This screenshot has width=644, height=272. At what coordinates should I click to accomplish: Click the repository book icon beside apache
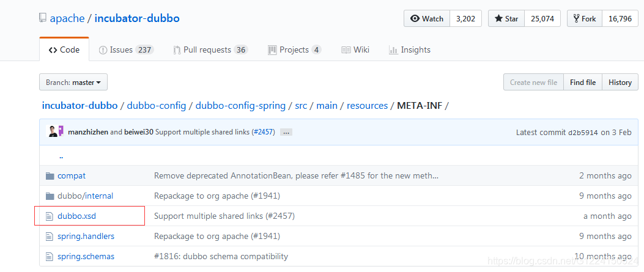click(42, 18)
